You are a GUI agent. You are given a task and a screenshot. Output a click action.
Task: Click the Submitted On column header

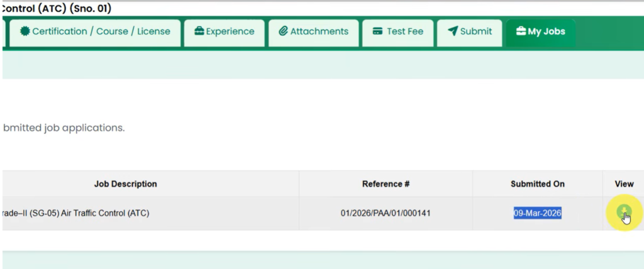point(537,184)
